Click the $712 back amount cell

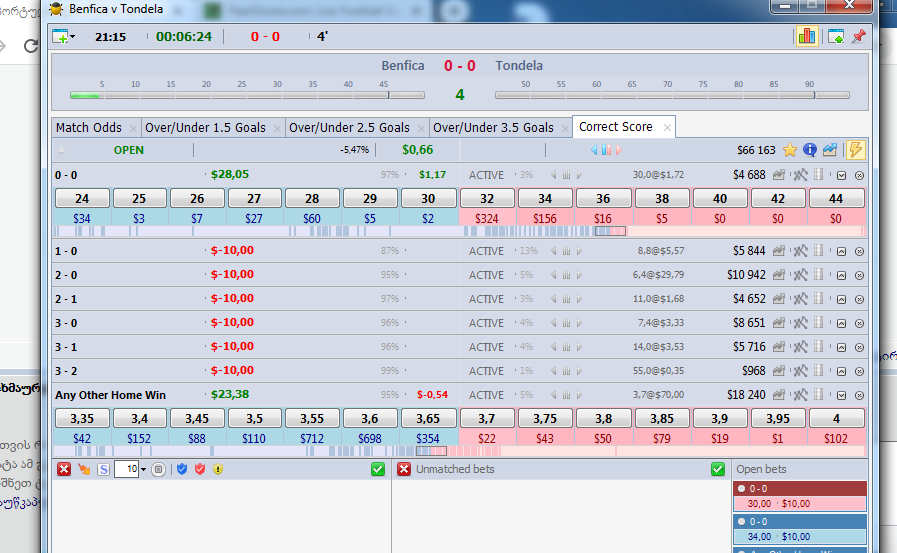(312, 439)
